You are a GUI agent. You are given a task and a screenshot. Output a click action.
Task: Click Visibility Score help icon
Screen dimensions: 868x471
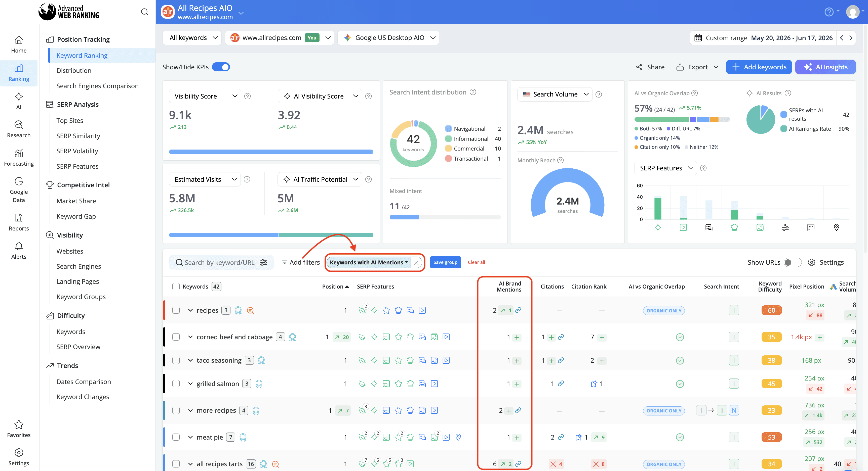247,96
